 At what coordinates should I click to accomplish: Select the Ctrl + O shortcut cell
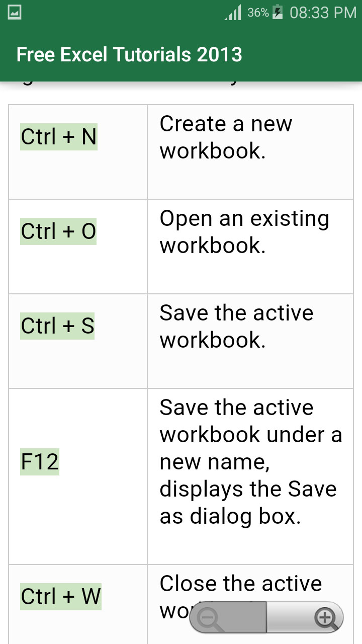pos(58,231)
